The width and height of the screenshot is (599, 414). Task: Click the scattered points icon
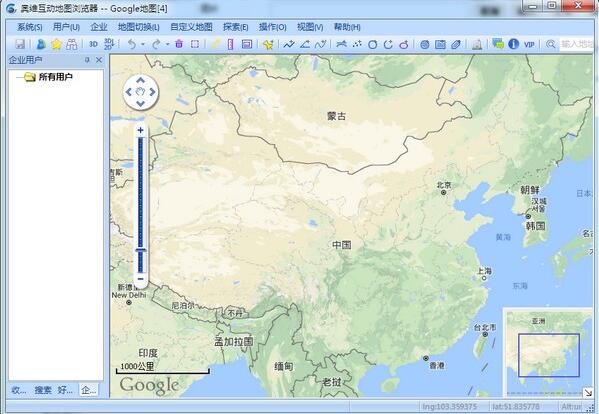coord(357,44)
